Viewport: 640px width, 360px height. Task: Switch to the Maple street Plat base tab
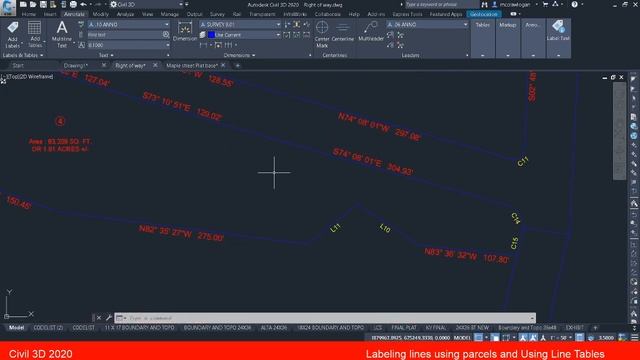pos(191,65)
